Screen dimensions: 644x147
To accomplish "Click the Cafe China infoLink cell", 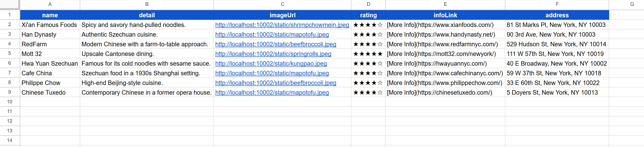I will click(445, 73).
